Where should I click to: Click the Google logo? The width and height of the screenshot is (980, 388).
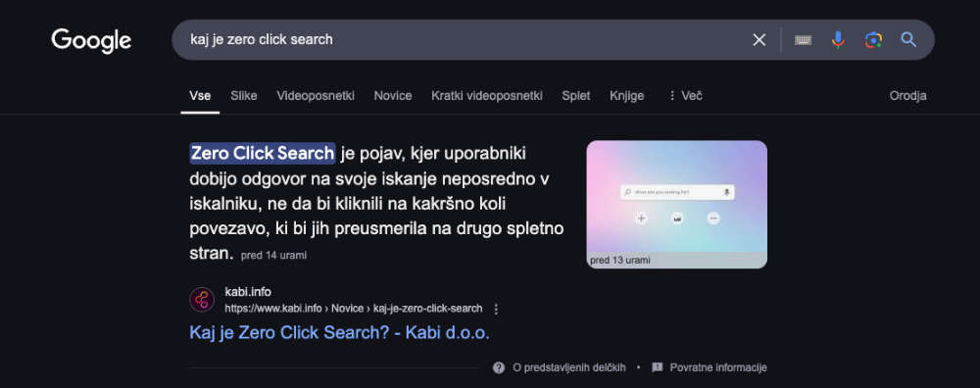91,40
